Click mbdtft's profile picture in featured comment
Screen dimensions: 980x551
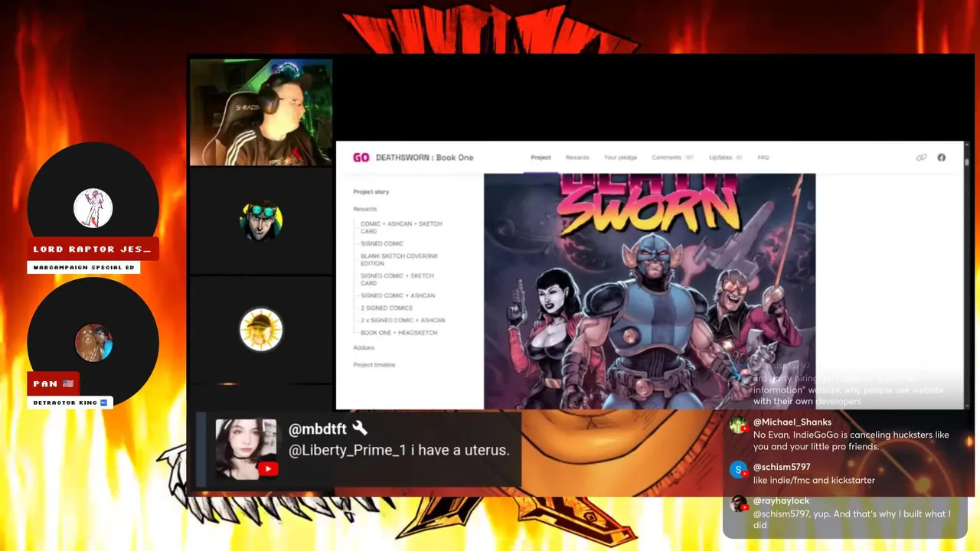pyautogui.click(x=246, y=448)
